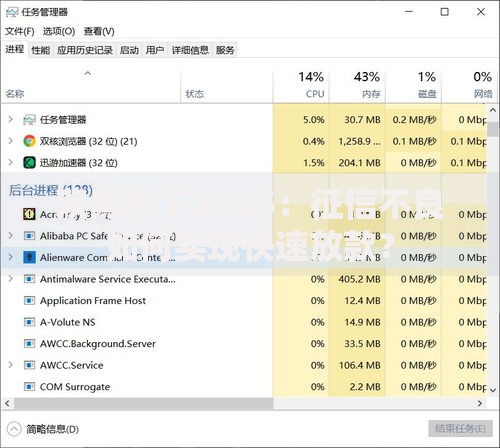Viewport: 500px width, 448px height.
Task: Click the vertical scrollbar thumb
Action: point(493,129)
